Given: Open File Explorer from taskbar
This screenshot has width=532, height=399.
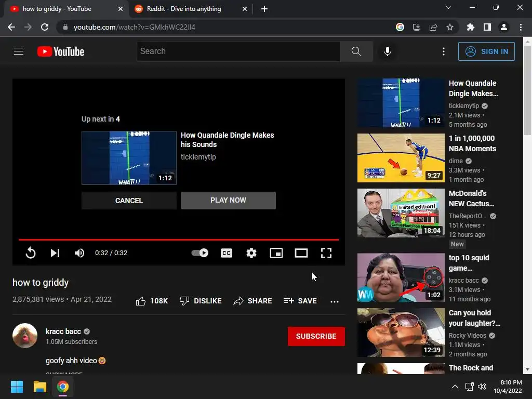Looking at the screenshot, I should [x=39, y=387].
